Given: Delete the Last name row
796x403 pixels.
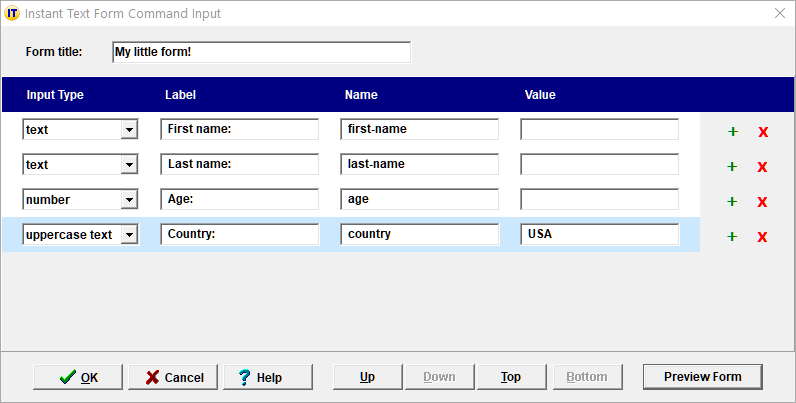Looking at the screenshot, I should coord(762,167).
